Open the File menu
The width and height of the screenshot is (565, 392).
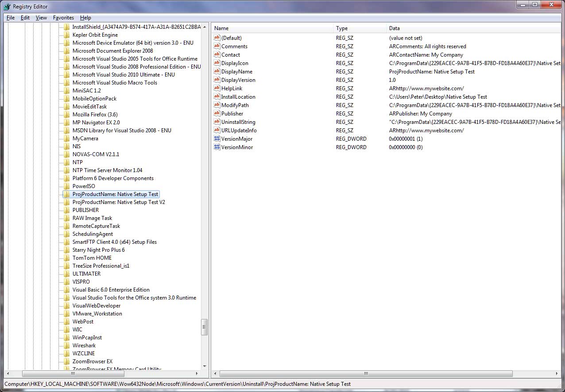[11, 18]
